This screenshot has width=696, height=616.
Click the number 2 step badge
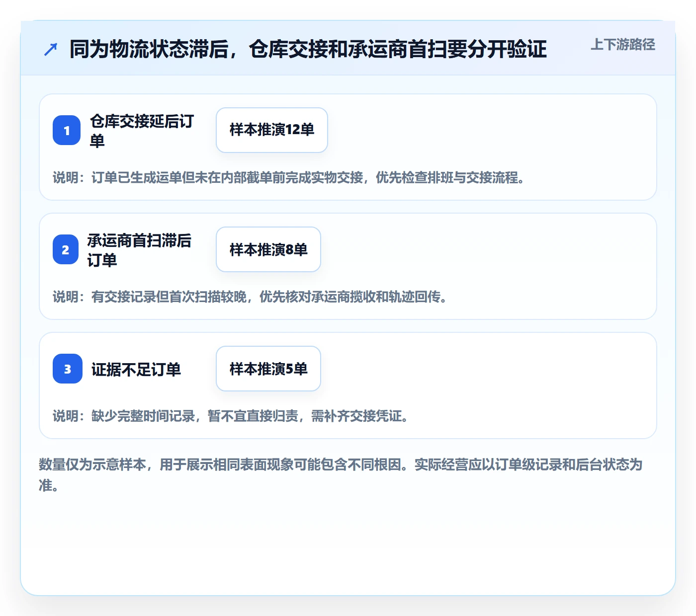pos(66,249)
